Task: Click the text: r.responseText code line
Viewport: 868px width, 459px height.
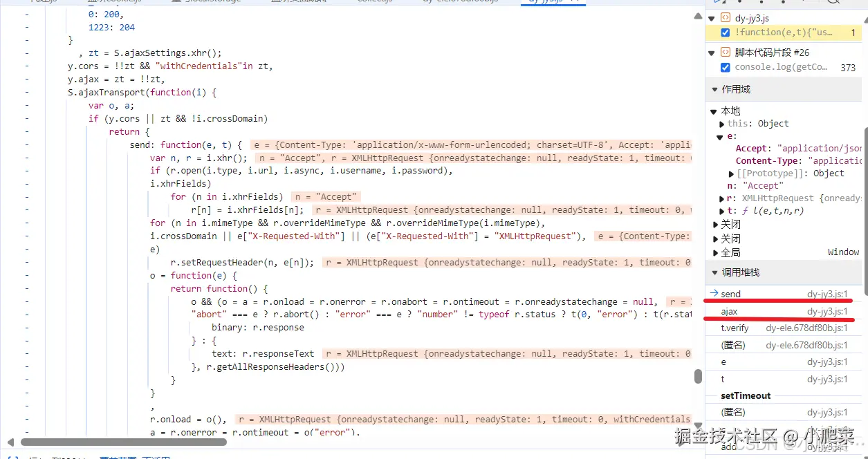Action: click(x=263, y=354)
